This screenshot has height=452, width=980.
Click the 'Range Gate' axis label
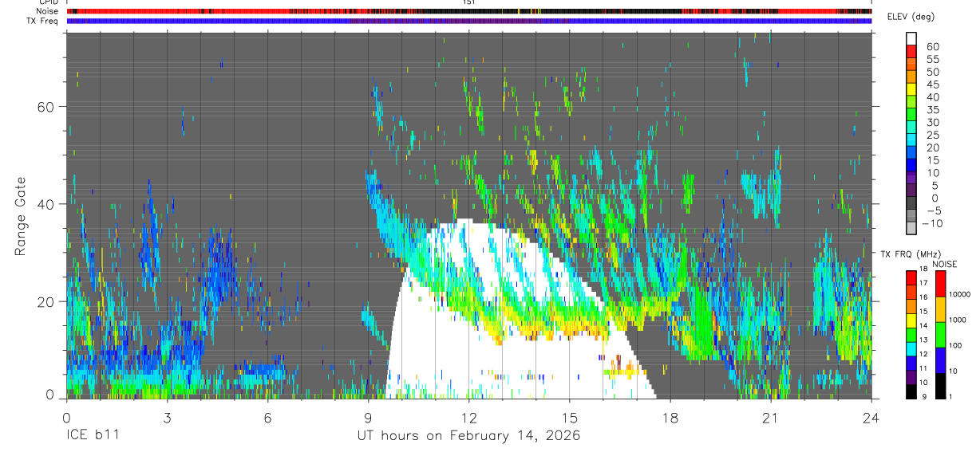click(21, 216)
